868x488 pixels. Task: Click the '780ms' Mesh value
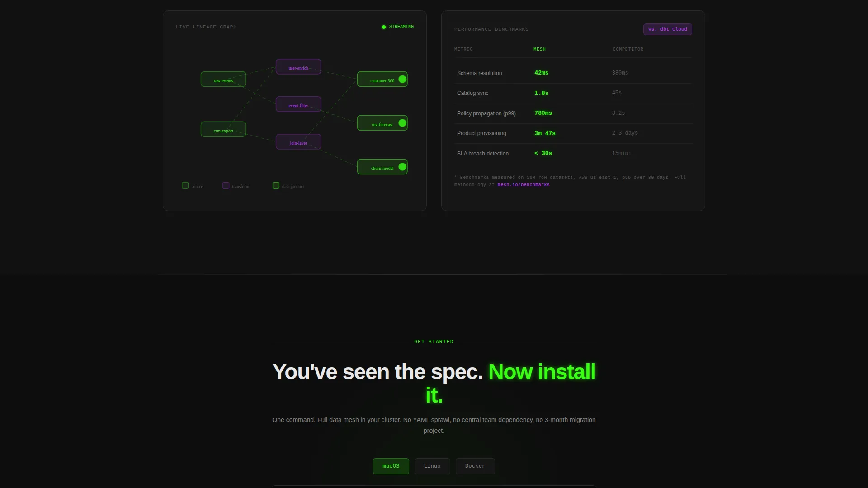(543, 113)
